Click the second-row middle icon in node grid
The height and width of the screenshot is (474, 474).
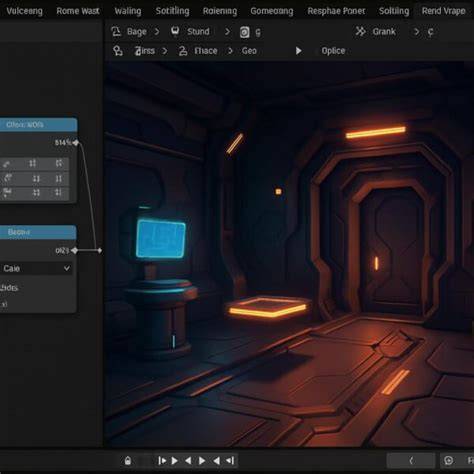tap(36, 179)
